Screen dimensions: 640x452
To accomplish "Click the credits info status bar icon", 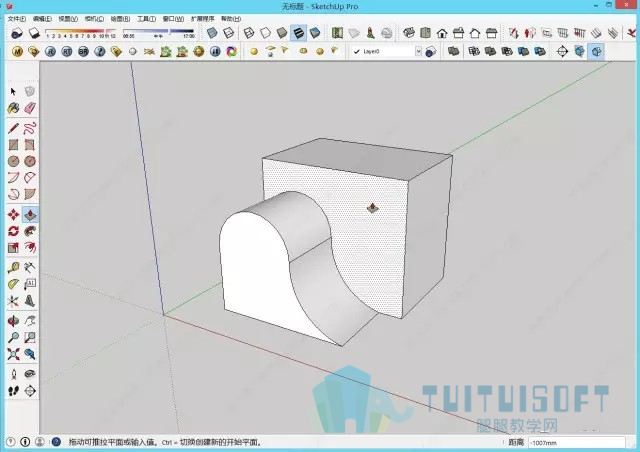I will coord(25,441).
